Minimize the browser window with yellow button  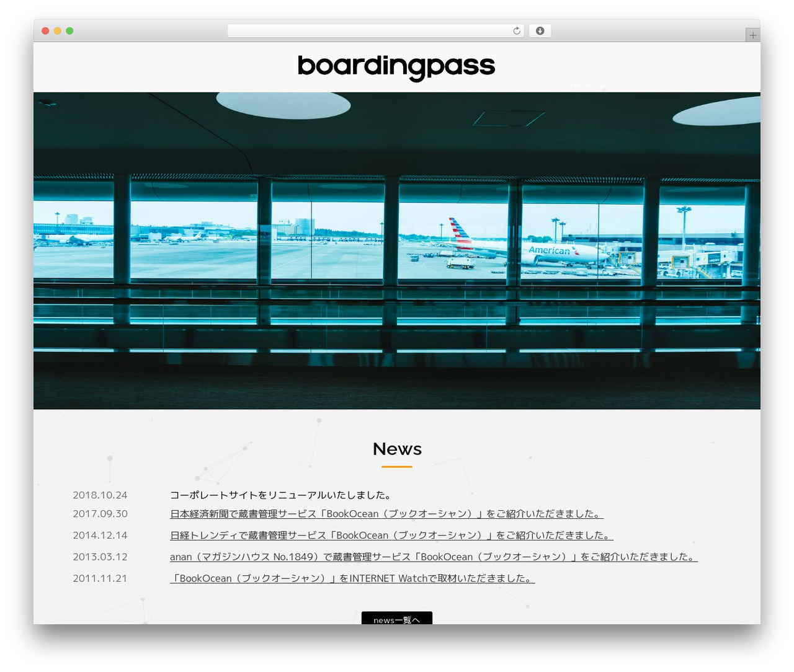point(58,31)
